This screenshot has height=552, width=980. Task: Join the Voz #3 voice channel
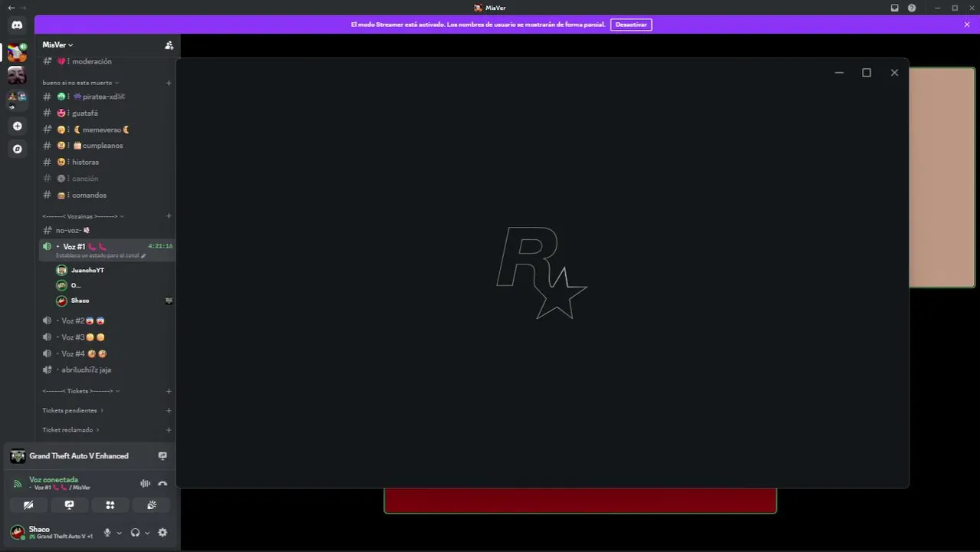(x=107, y=337)
